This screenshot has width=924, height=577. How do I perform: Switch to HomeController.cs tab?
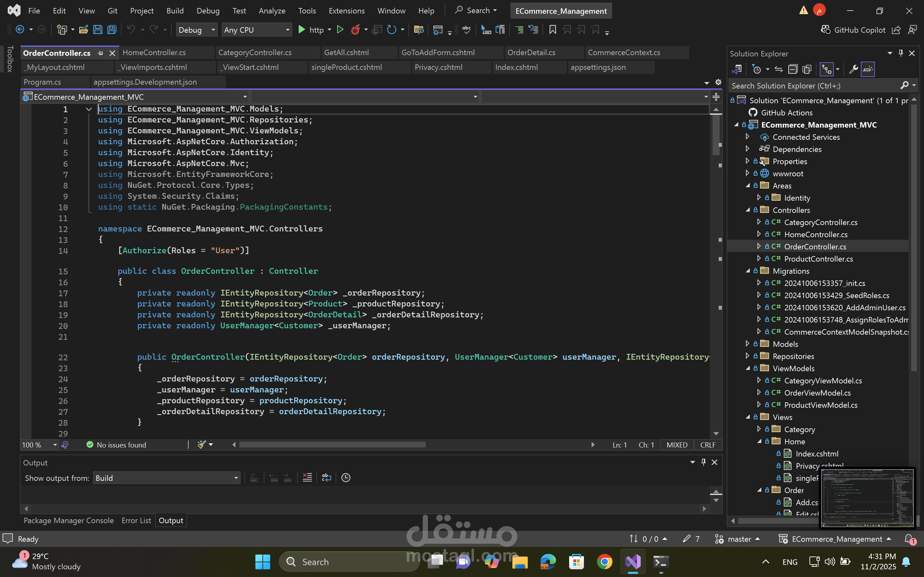(154, 53)
